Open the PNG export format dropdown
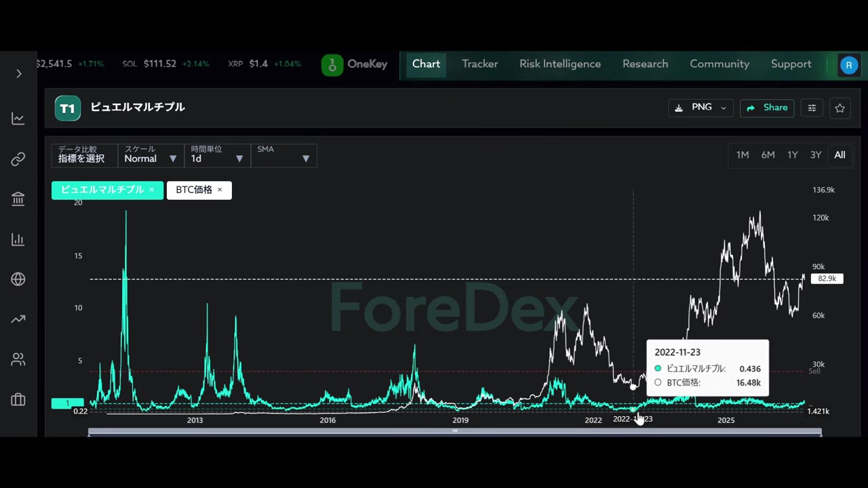The image size is (868, 488). pyautogui.click(x=701, y=108)
